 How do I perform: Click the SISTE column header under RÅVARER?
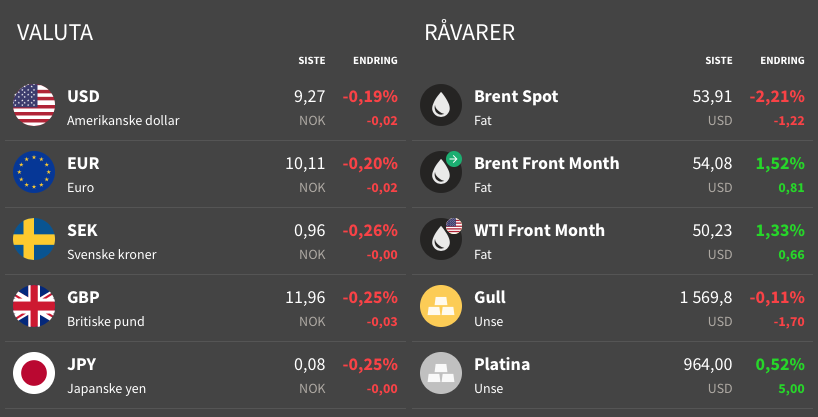pos(719,61)
